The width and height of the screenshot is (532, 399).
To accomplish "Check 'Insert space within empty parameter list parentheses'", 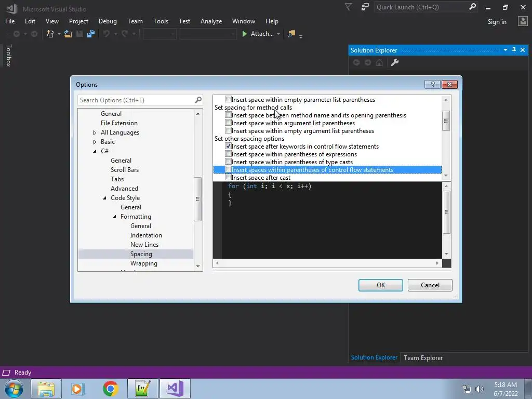I will tap(229, 99).
